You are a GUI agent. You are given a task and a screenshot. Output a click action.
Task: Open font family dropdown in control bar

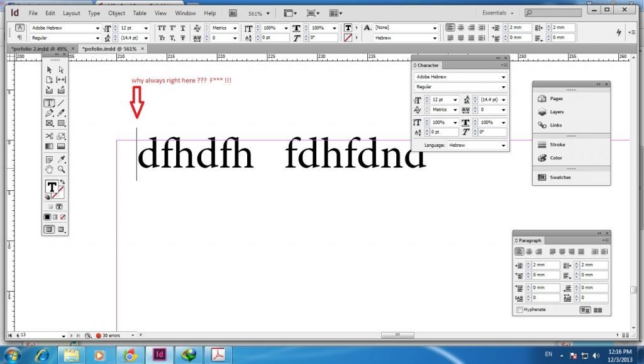[97, 28]
